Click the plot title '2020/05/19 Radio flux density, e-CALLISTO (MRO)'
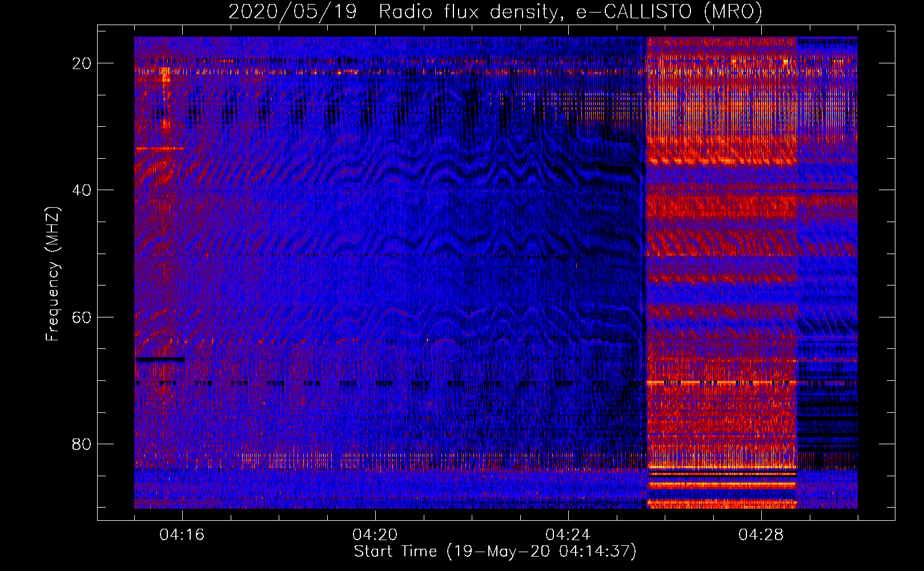This screenshot has width=924, height=571. pos(495,12)
